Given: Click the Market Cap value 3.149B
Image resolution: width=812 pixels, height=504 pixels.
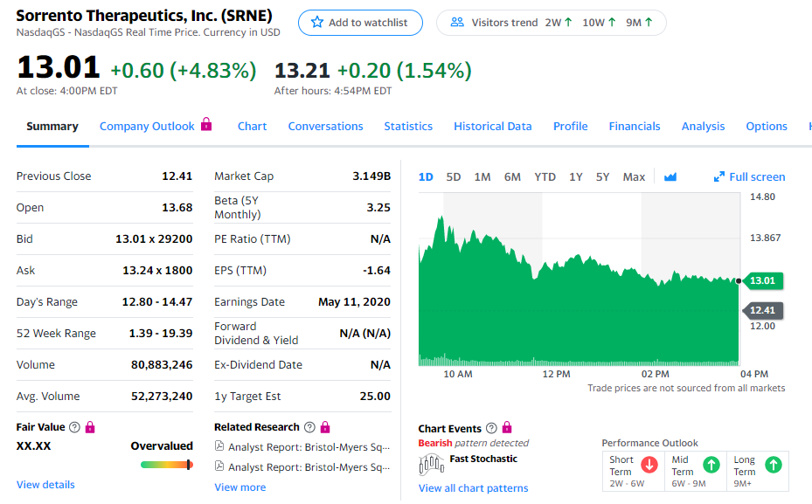Looking at the screenshot, I should pos(371,176).
